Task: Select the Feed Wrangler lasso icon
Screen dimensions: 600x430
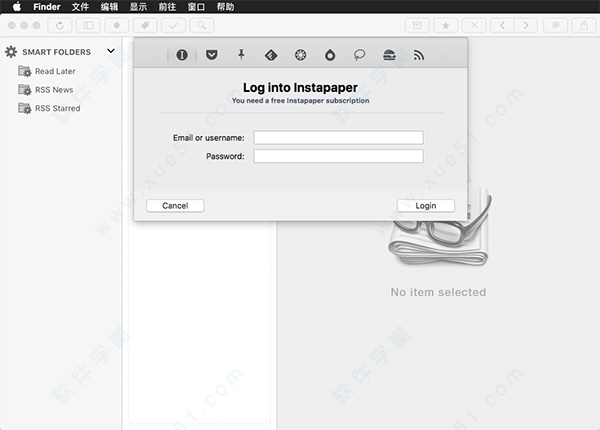Action: 359,55
